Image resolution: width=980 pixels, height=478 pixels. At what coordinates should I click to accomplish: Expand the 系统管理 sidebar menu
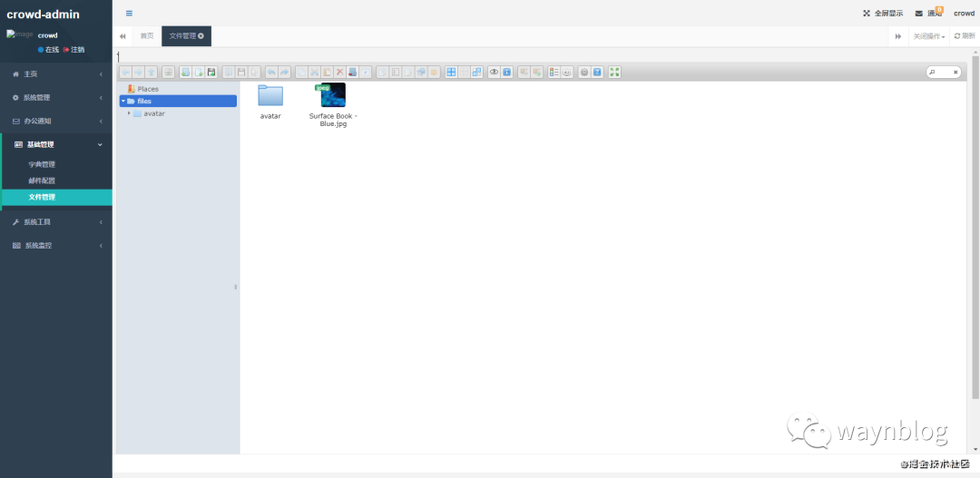coord(56,97)
